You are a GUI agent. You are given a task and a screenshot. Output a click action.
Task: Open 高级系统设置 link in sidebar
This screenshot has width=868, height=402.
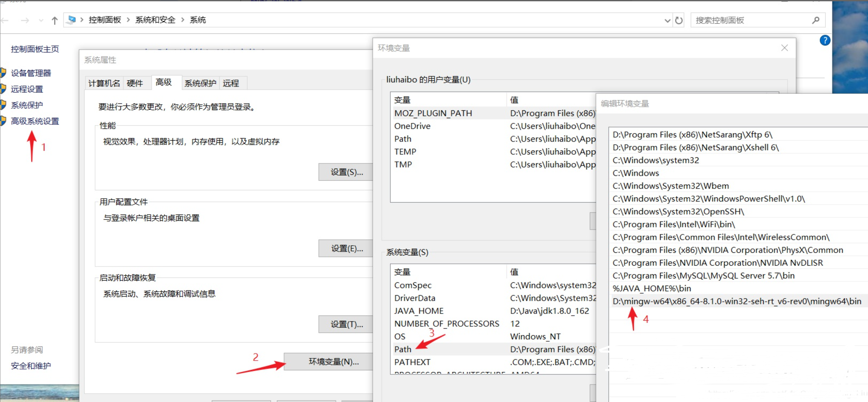pyautogui.click(x=35, y=121)
